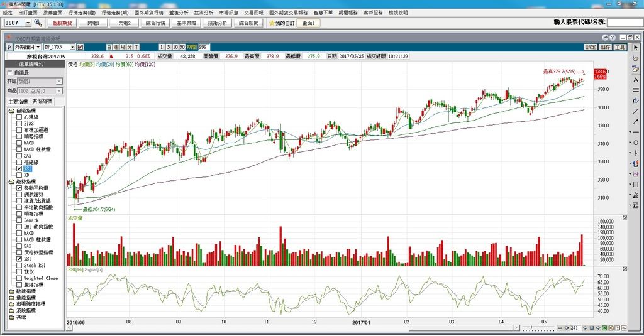Click the 儲存 button in chart header
The image size is (644, 336).
tap(606, 47)
